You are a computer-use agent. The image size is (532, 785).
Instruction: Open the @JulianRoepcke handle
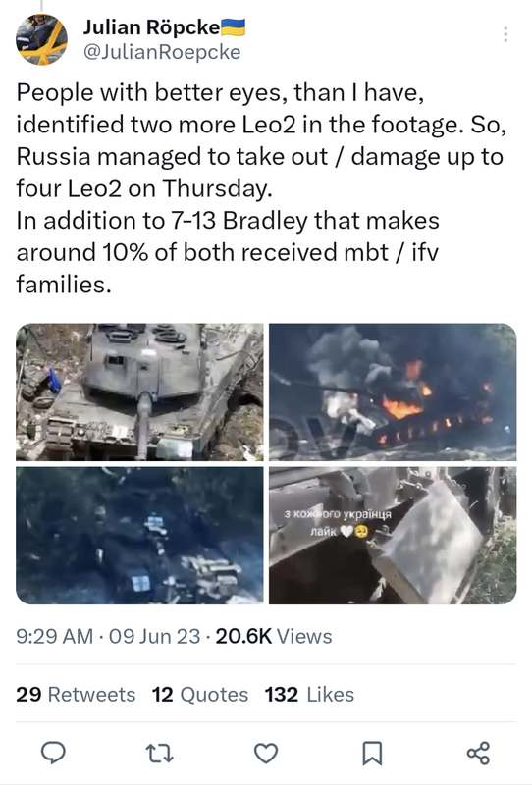click(161, 52)
